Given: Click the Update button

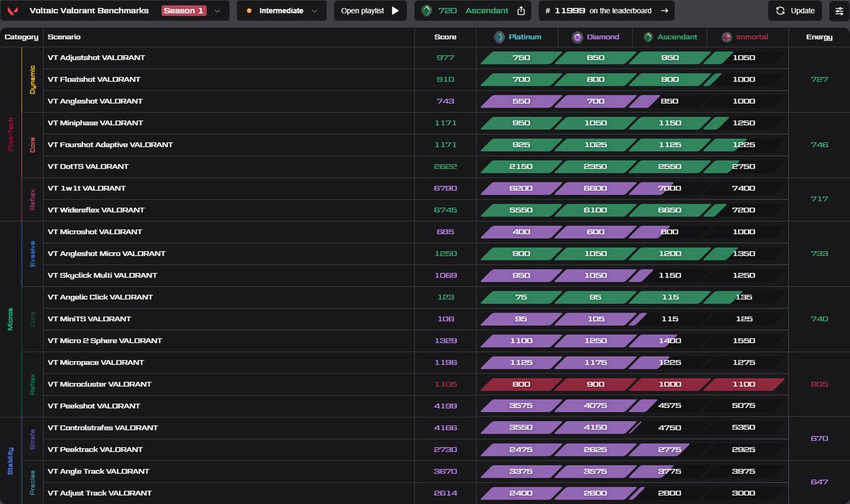Looking at the screenshot, I should tap(795, 11).
